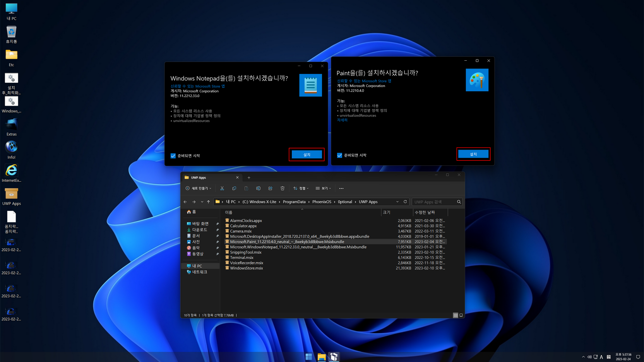The image size is (644, 362).
Task: Go forward with the Explorer forward arrow
Action: point(194,202)
